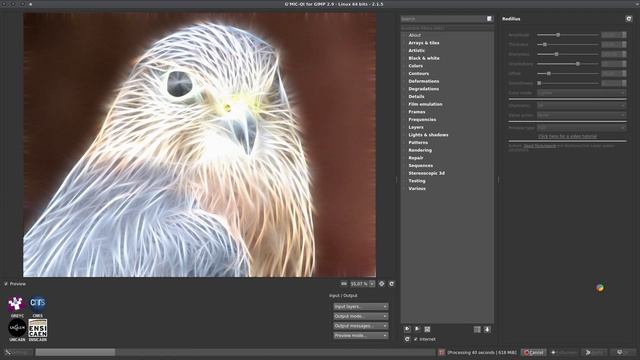640x360 pixels.
Task: Select the Sequences category
Action: point(420,166)
